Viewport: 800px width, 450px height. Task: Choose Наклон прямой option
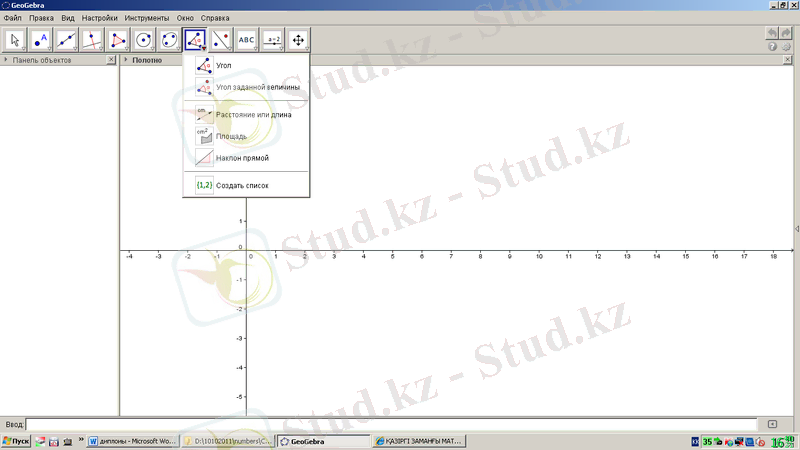tap(246, 158)
